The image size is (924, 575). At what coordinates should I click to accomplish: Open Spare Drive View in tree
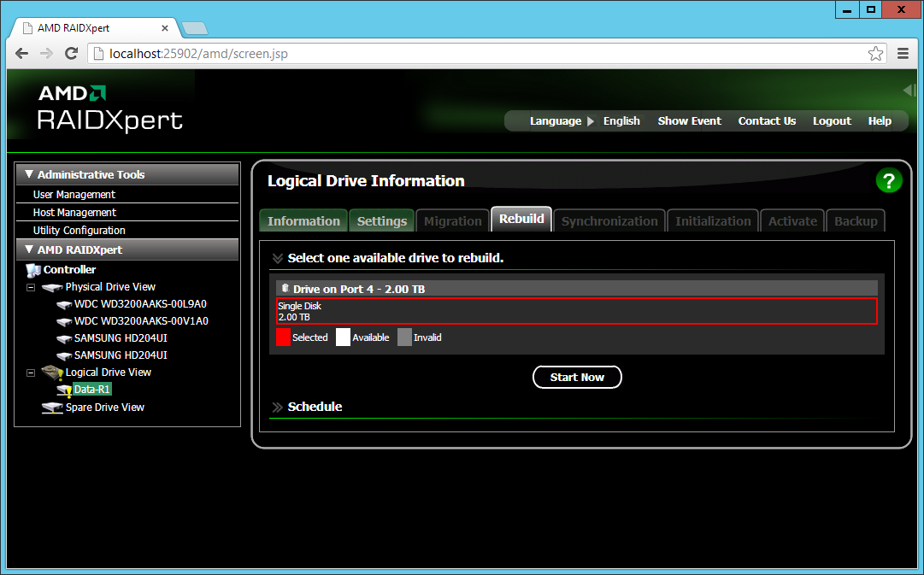pos(104,407)
